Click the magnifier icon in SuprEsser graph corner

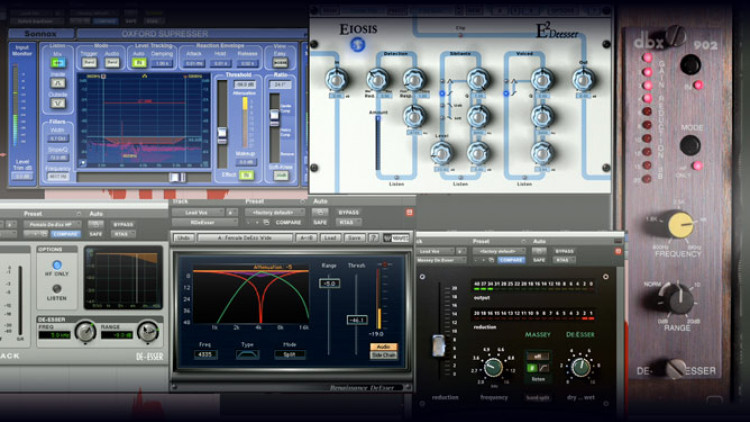coord(83,163)
